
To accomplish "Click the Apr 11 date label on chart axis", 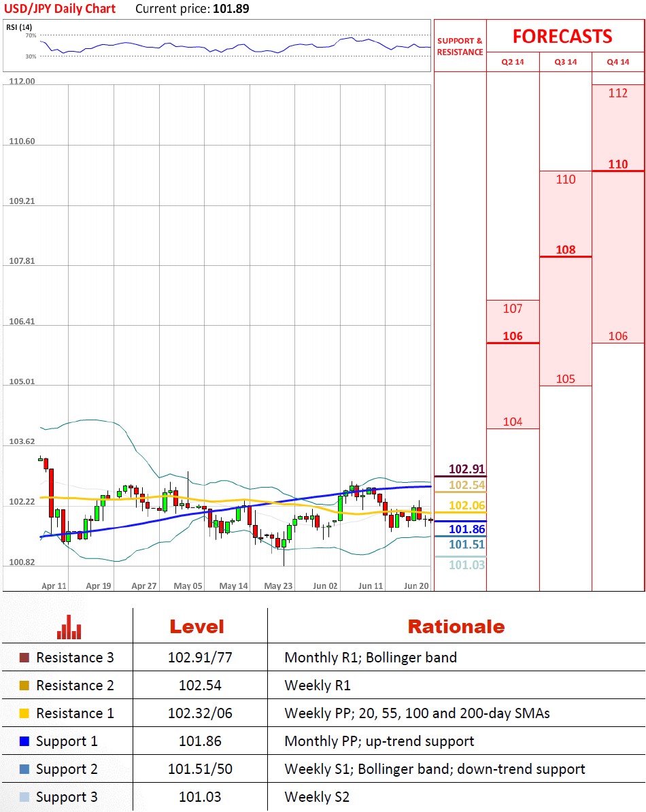I will (x=54, y=586).
